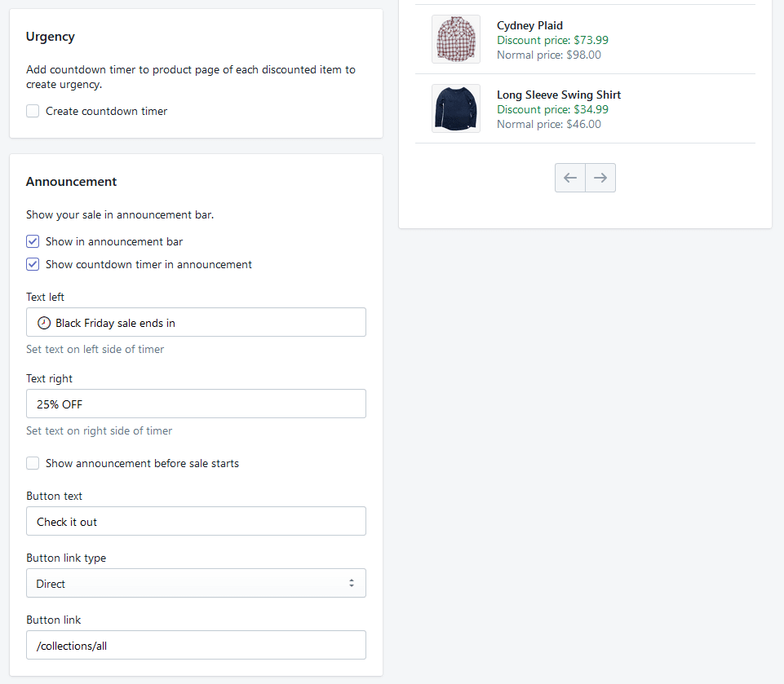Click into the Button text field
784x684 pixels.
(x=196, y=522)
